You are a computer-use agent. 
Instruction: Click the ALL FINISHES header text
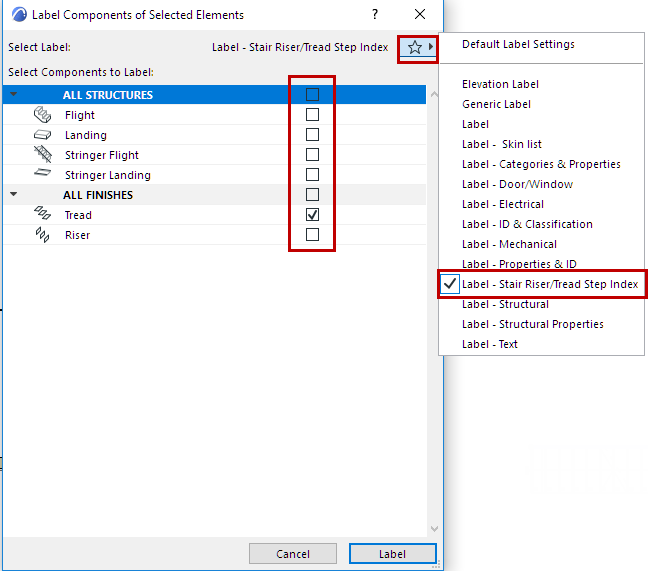pos(98,195)
